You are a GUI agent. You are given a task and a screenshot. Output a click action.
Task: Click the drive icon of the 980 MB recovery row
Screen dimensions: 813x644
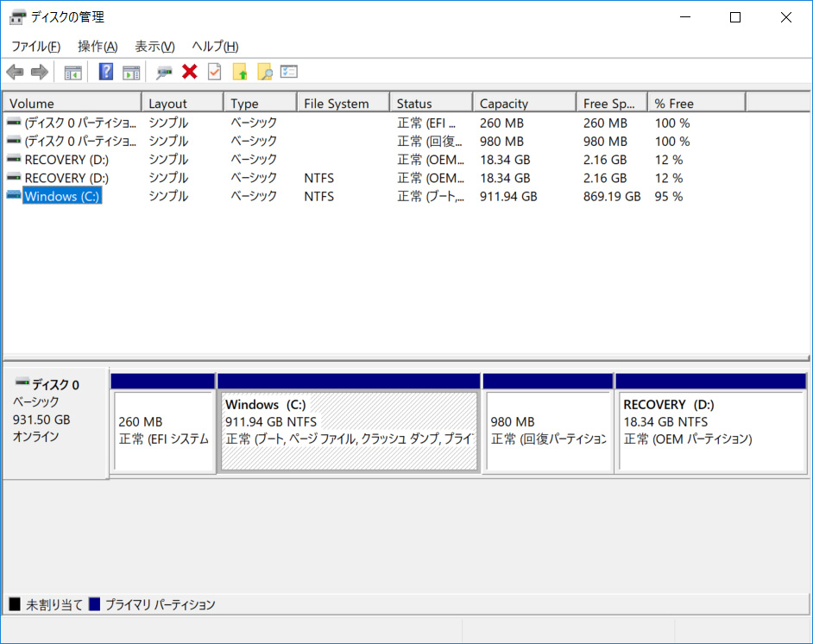coord(14,141)
